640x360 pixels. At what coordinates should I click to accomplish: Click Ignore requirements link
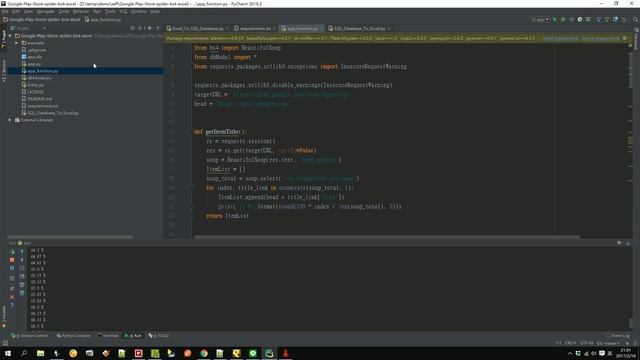[x=601, y=38]
